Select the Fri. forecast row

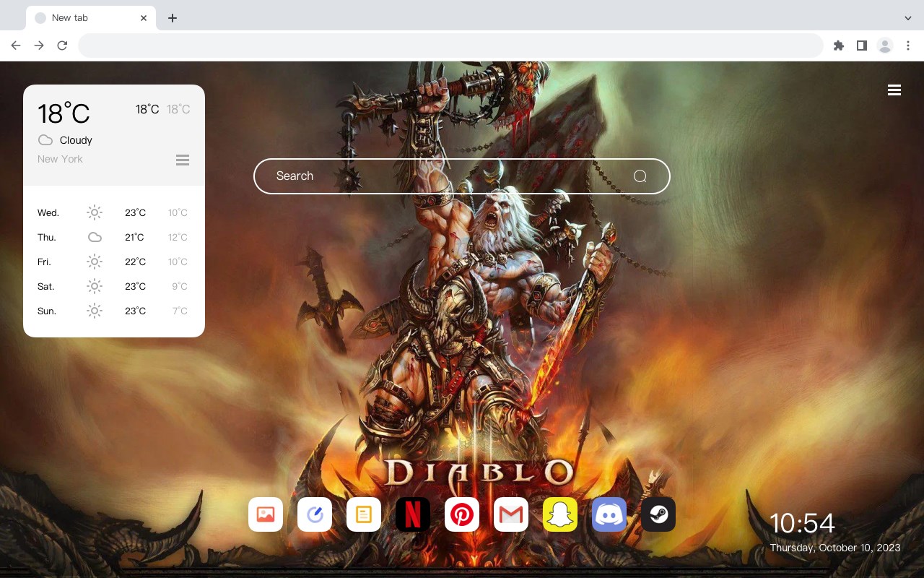click(x=114, y=262)
